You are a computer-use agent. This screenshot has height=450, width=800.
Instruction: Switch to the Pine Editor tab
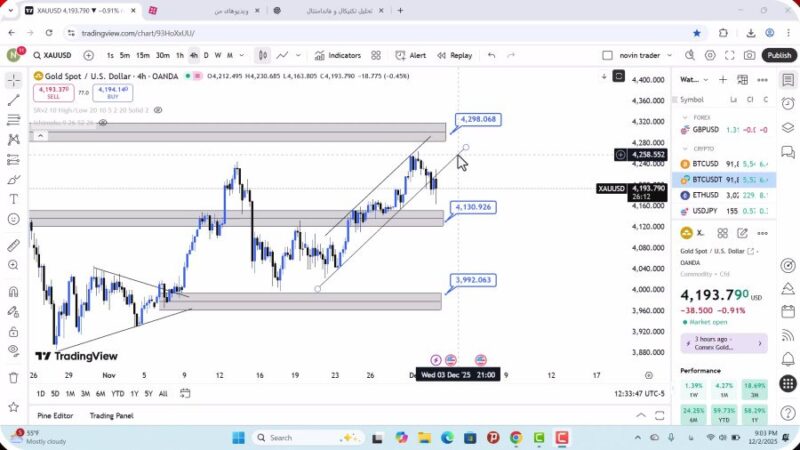pyautogui.click(x=55, y=415)
